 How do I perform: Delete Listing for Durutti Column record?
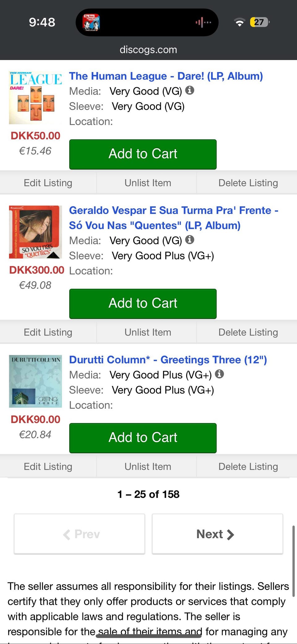click(x=248, y=467)
